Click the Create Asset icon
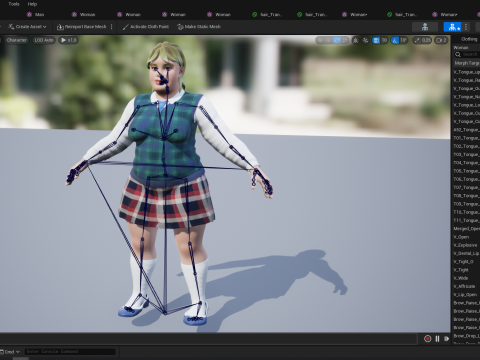This screenshot has width=480, height=360. [x=11, y=27]
